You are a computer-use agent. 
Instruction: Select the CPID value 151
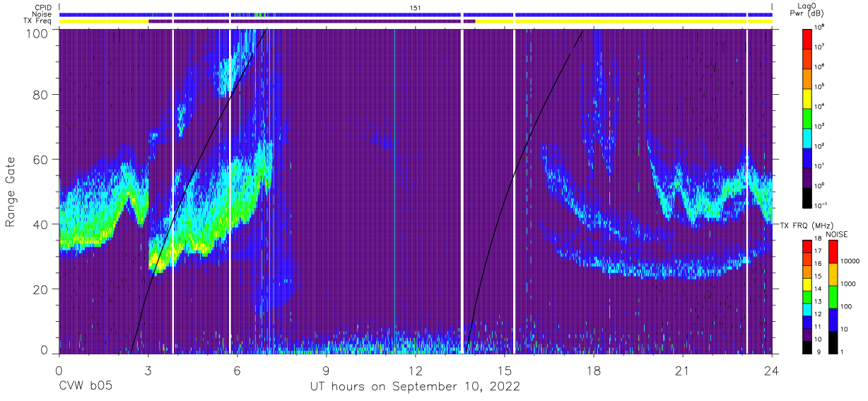pyautogui.click(x=416, y=7)
